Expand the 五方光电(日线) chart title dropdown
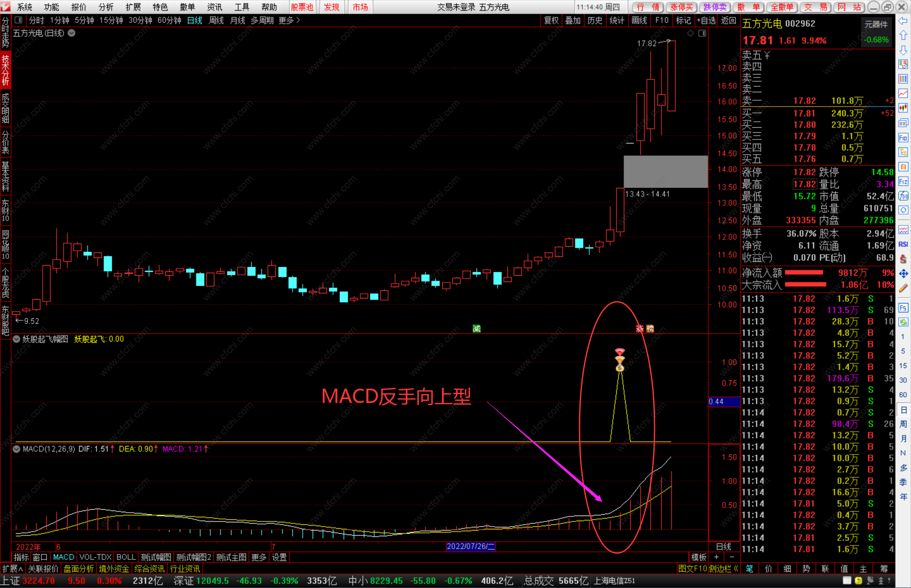 [x=72, y=33]
